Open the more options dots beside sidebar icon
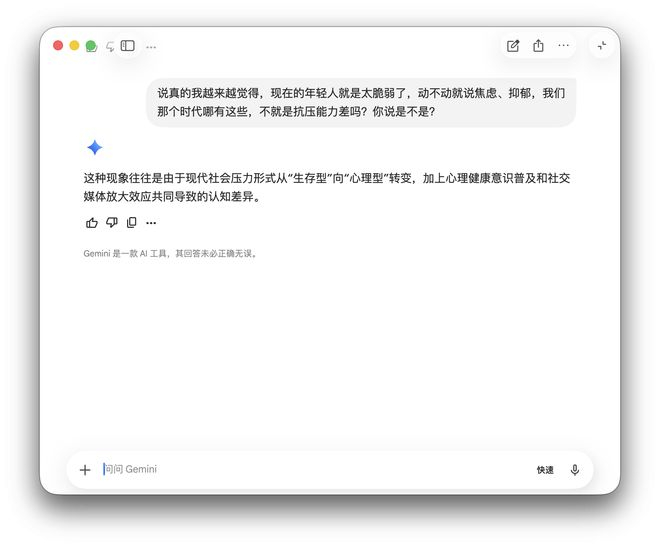This screenshot has width=660, height=547. click(151, 47)
